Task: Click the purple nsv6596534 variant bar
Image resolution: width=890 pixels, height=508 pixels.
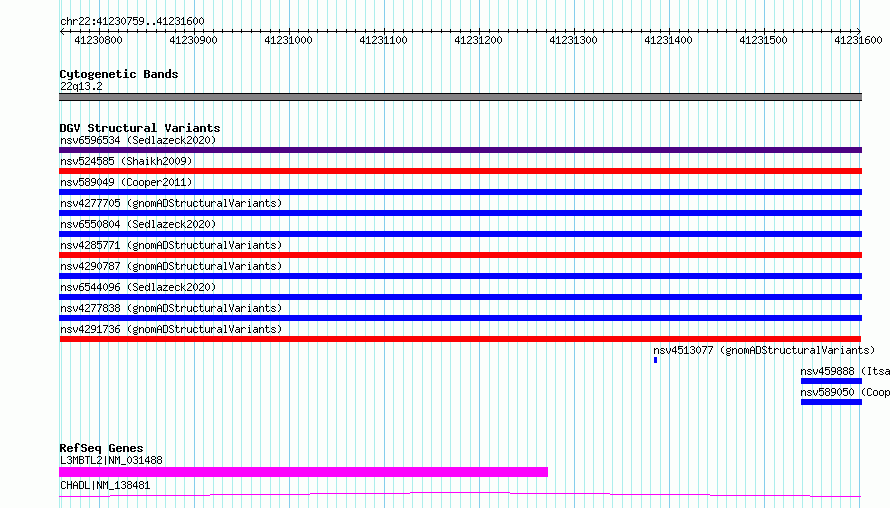Action: 460,150
